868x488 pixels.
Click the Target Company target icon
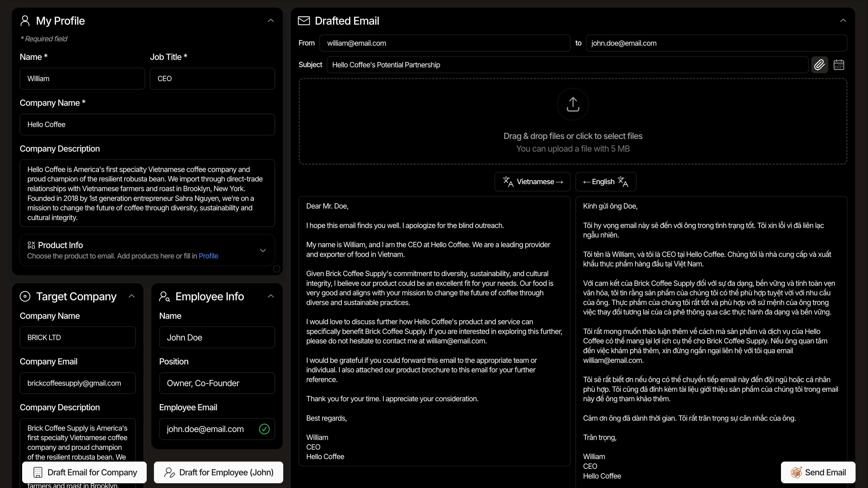point(25,296)
